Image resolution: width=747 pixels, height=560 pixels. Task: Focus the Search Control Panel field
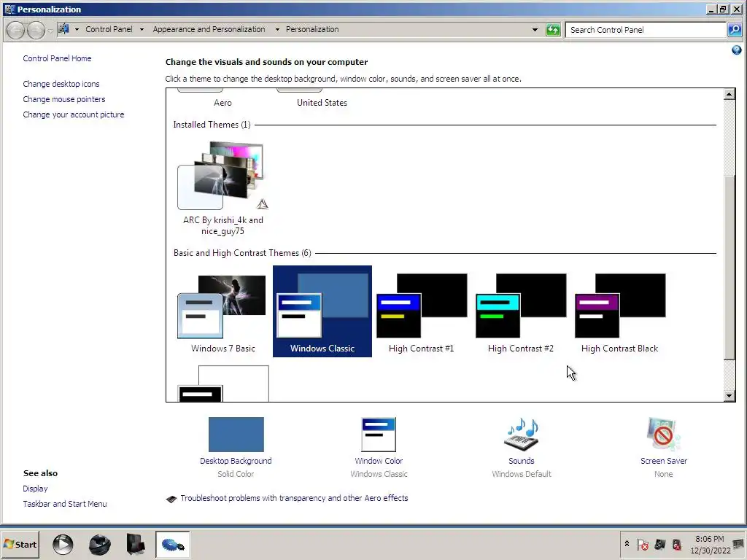[646, 30]
